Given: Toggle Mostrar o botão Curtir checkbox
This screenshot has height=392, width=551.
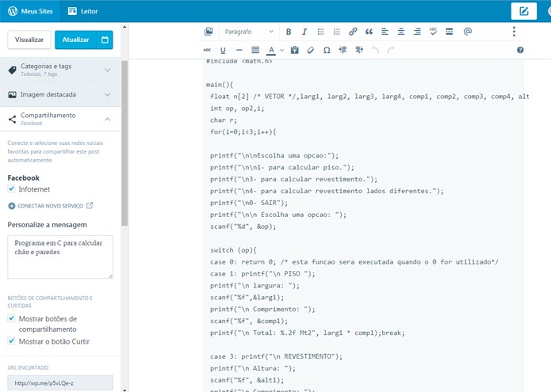Looking at the screenshot, I should coord(11,341).
